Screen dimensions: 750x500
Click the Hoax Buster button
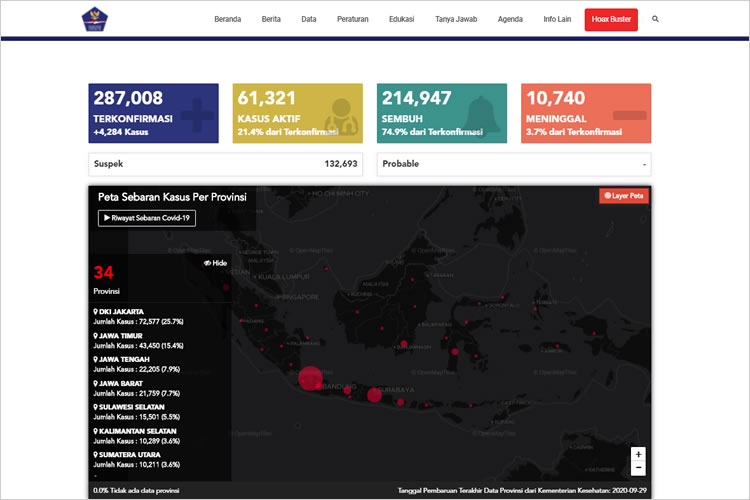tap(610, 19)
